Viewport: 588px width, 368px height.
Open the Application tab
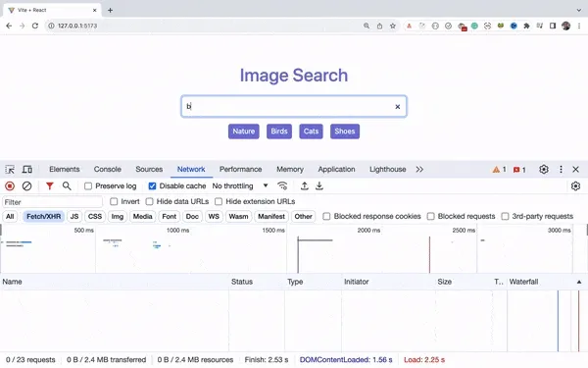tap(337, 170)
